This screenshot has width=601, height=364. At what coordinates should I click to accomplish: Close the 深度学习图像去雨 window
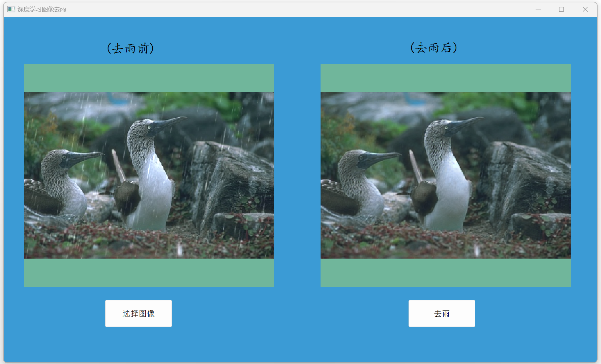(x=585, y=9)
